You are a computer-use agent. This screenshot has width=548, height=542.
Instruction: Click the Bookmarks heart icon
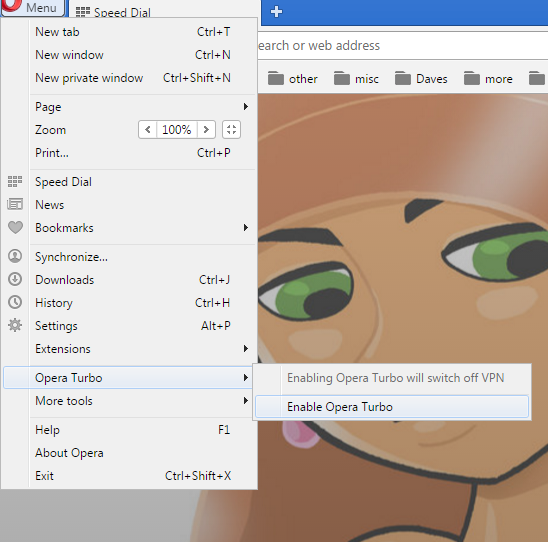(15, 227)
